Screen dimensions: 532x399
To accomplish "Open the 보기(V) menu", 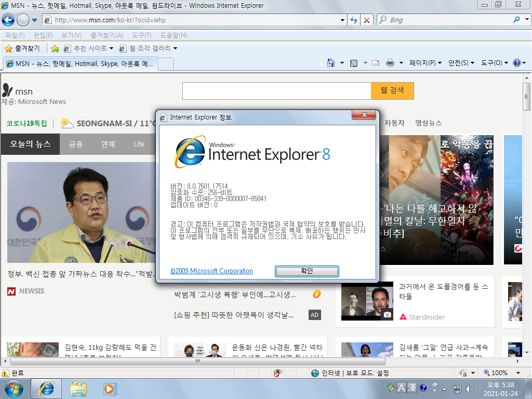I will [x=72, y=35].
